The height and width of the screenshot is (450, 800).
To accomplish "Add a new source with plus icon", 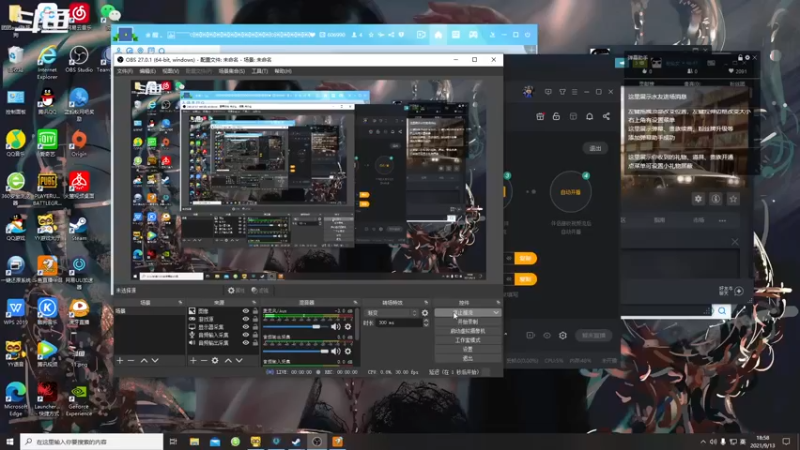I will (x=193, y=360).
